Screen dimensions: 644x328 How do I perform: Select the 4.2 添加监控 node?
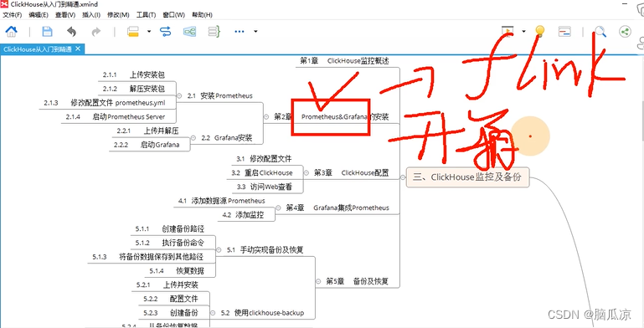point(243,215)
